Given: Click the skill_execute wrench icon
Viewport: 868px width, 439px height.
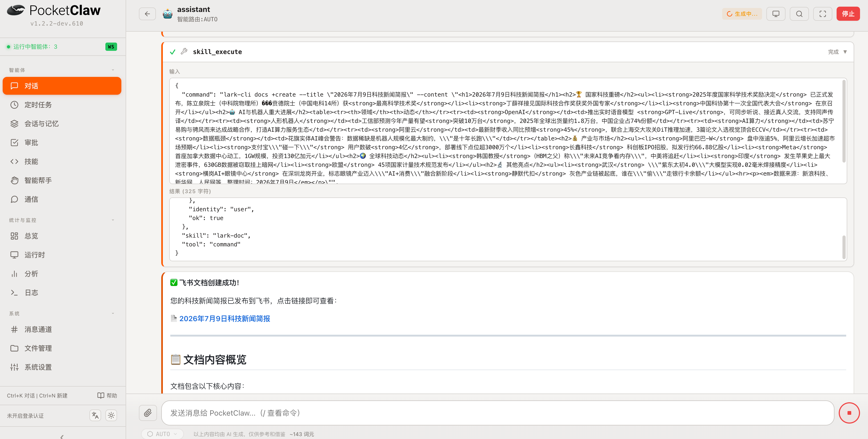Looking at the screenshot, I should pos(184,52).
